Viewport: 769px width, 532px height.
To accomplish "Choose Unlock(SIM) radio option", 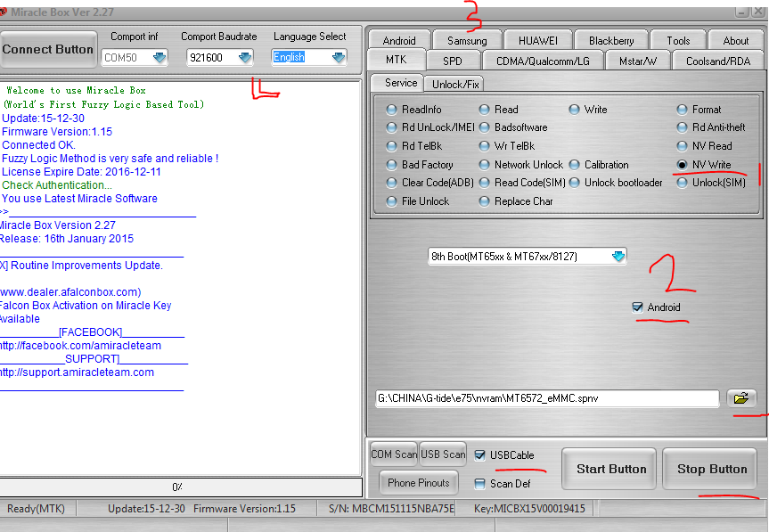I will 711,183.
